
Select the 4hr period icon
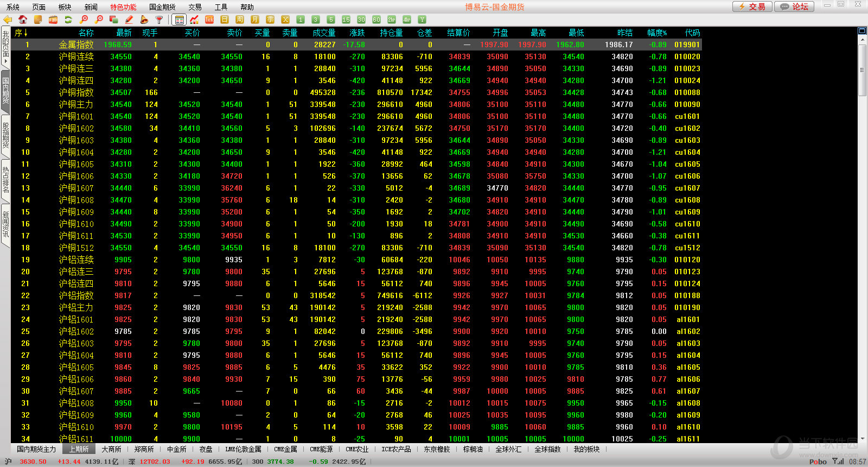[407, 20]
